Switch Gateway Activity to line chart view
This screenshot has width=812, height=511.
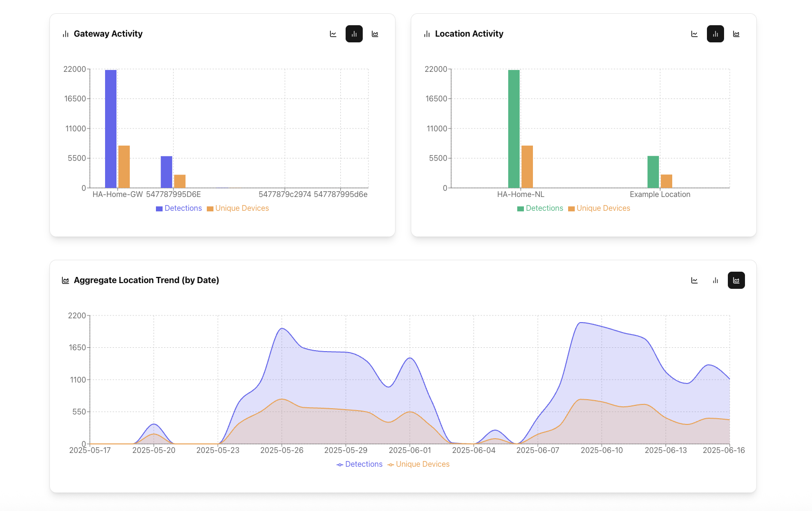333,34
